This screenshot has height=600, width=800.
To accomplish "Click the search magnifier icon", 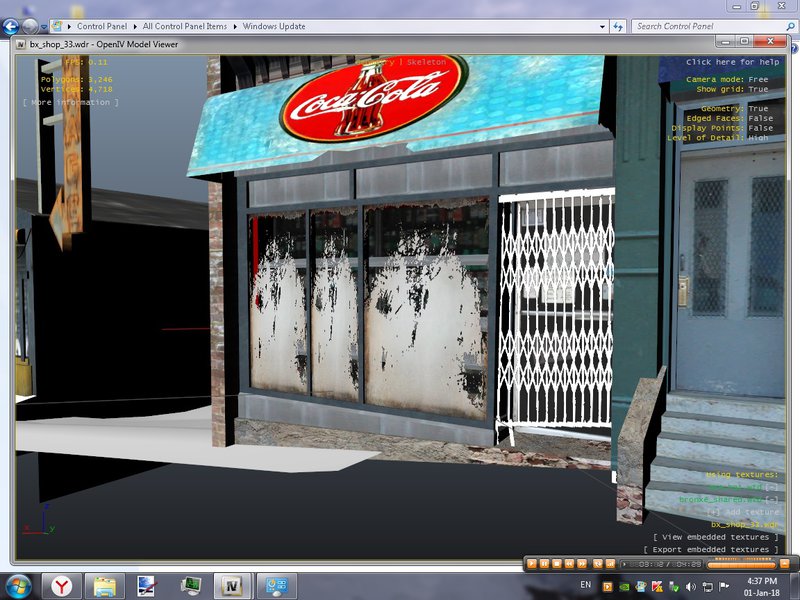I will [790, 26].
